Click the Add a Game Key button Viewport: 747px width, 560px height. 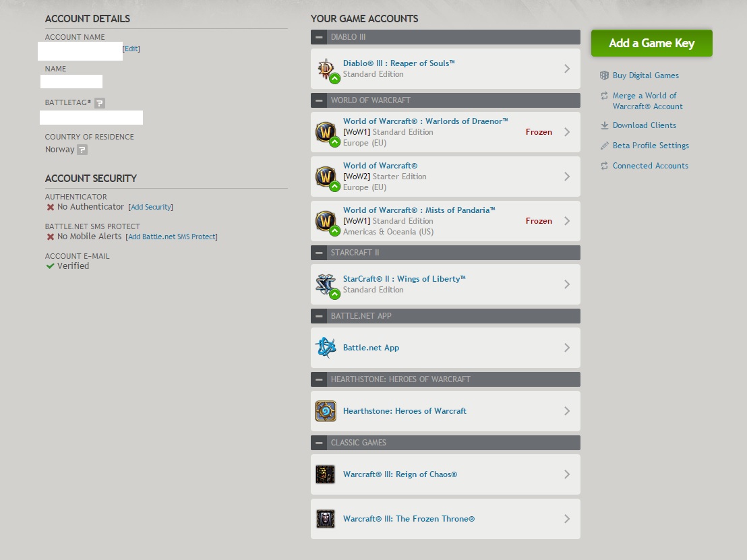pyautogui.click(x=652, y=43)
